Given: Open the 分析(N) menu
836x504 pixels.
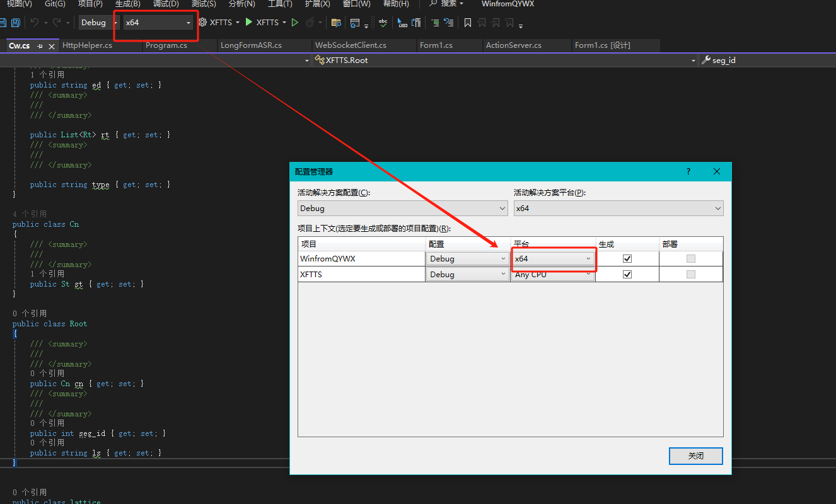Looking at the screenshot, I should point(241,4).
